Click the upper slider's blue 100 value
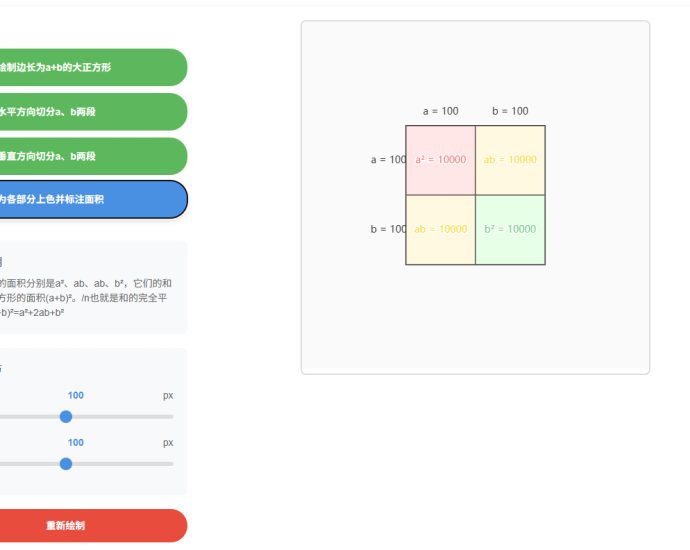The image size is (690, 550). coord(76,395)
